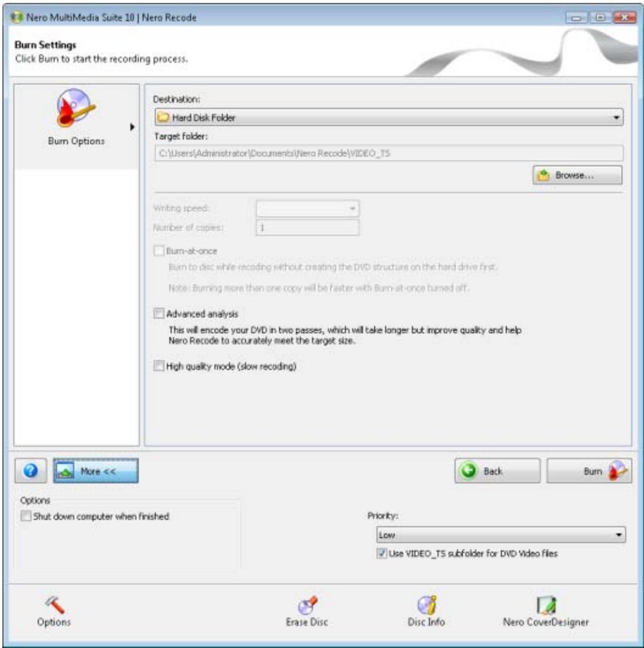Expand the arrow beside Burn Options
The width and height of the screenshot is (644, 648).
tap(132, 127)
